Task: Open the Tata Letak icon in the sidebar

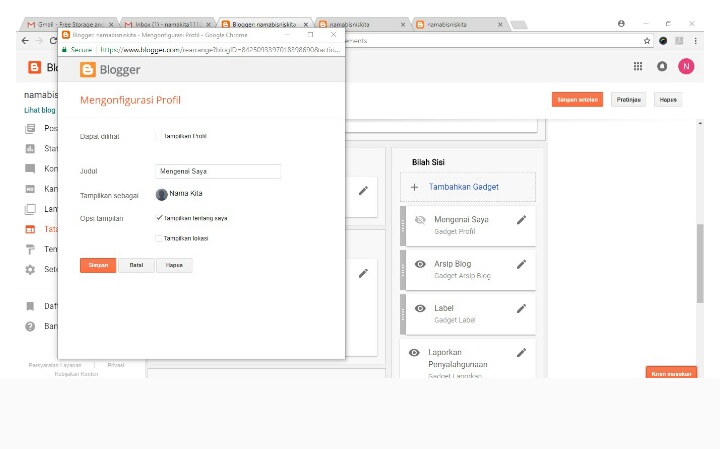Action: (30, 229)
